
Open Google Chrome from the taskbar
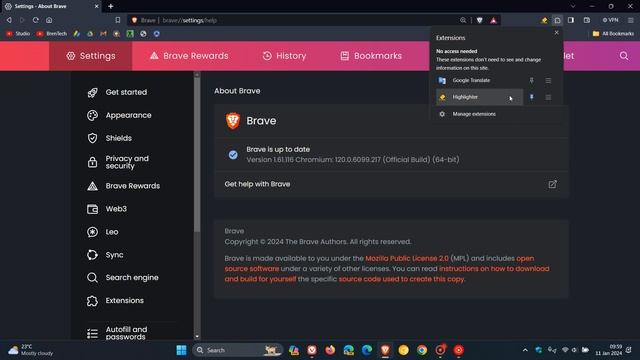click(422, 350)
